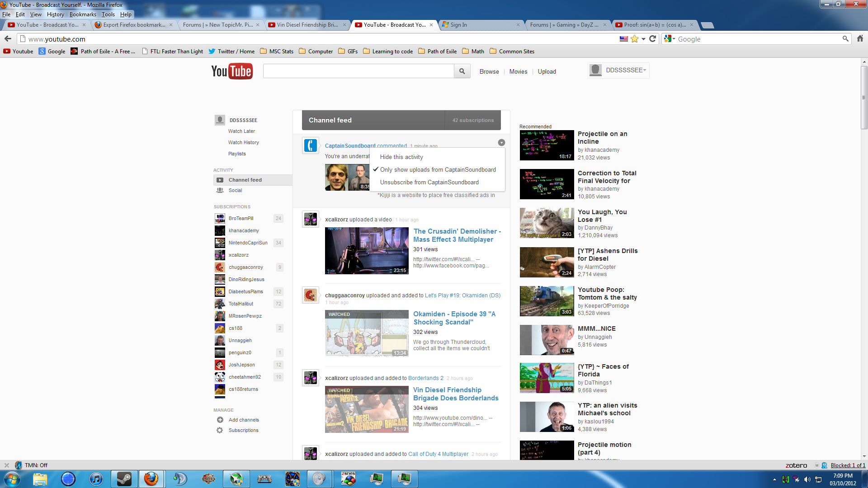
Task: Open 'Projectile on an Incline' recommended thumbnail
Action: point(547,145)
